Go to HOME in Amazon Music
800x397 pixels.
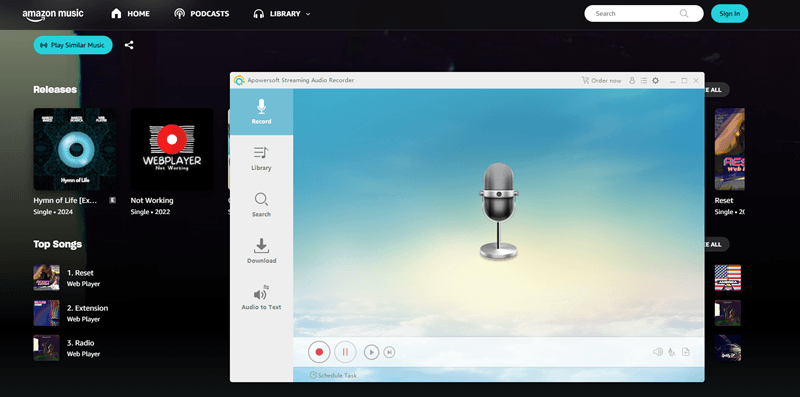tap(131, 14)
